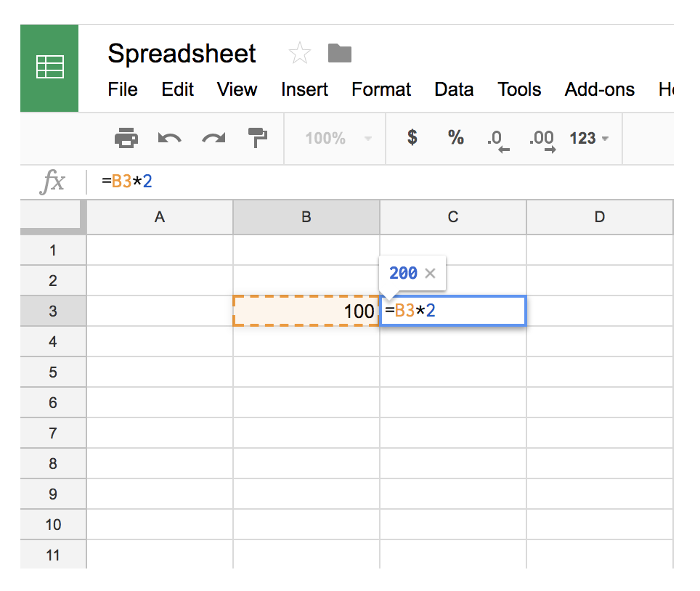Viewport: 700px width, 591px height.
Task: Click the green Sheets home icon
Action: click(x=49, y=68)
